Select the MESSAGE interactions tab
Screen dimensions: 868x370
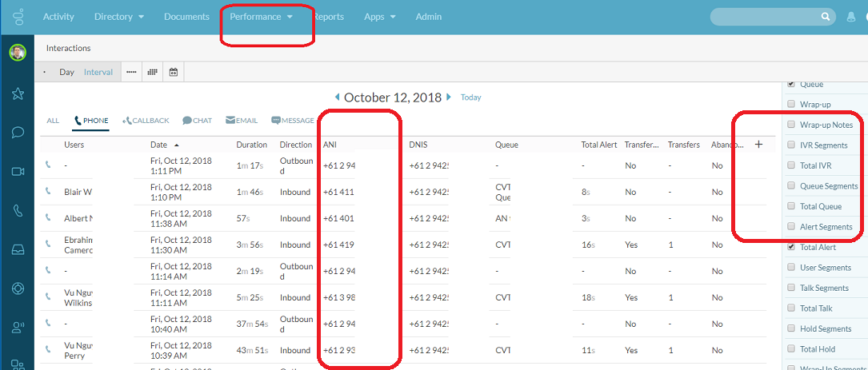pos(292,121)
